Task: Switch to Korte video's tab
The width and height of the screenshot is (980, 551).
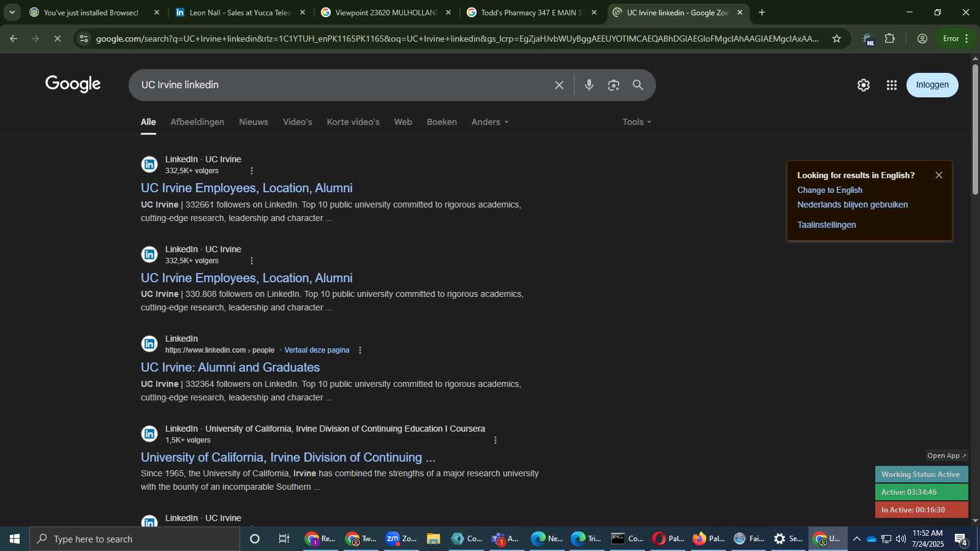Action: click(353, 122)
